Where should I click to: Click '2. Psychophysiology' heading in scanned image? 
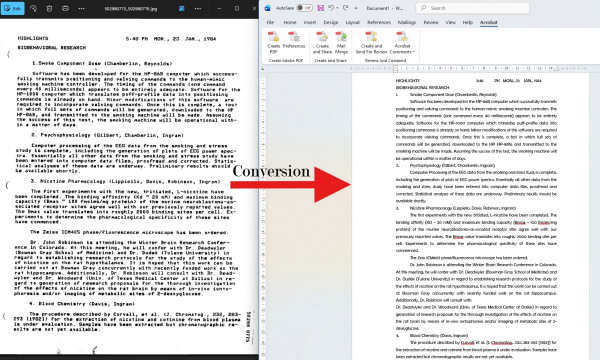point(108,135)
